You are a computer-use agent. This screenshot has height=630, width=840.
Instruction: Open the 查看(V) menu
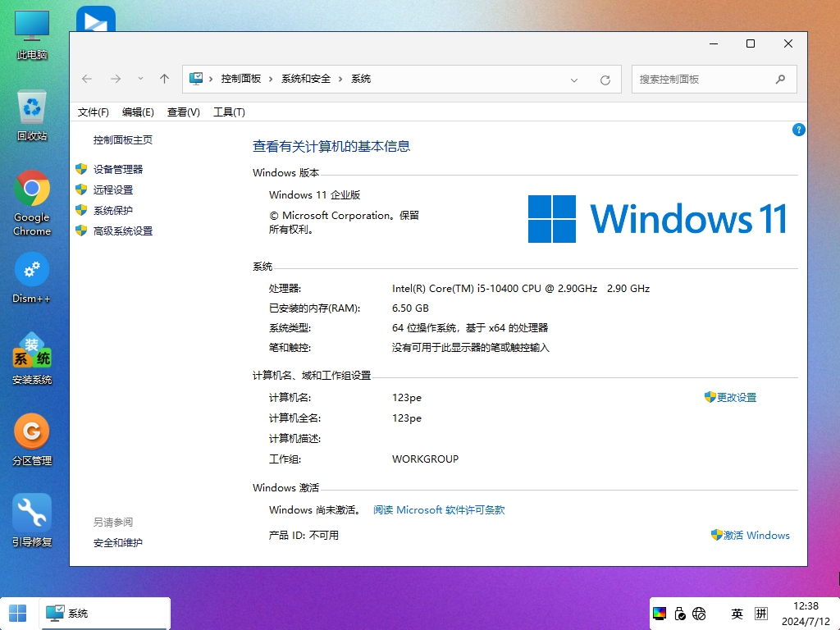coord(183,112)
